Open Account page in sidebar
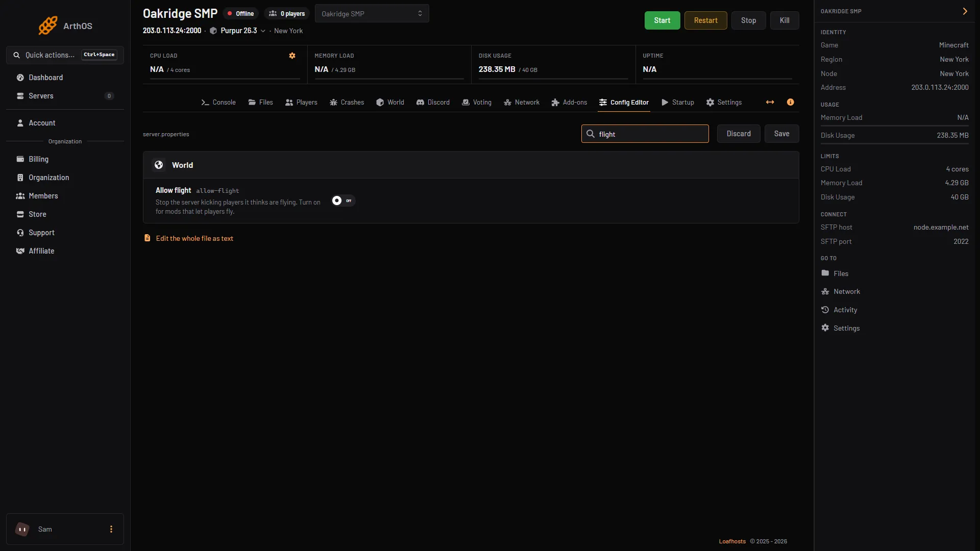Viewport: 980px width, 551px height. [65, 123]
